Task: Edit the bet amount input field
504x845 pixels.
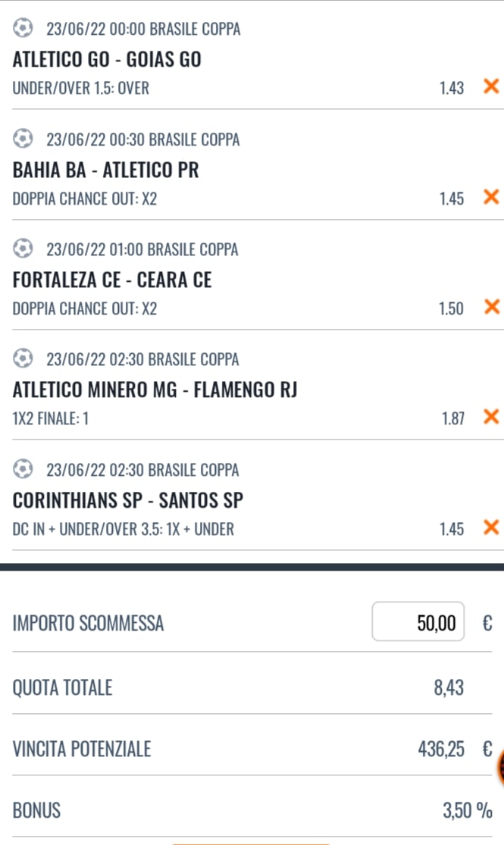Action: point(418,623)
